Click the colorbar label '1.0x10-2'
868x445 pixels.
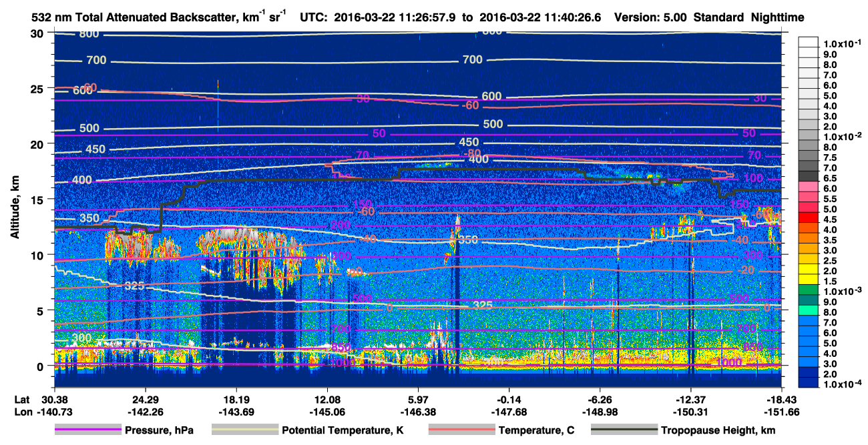coord(843,136)
